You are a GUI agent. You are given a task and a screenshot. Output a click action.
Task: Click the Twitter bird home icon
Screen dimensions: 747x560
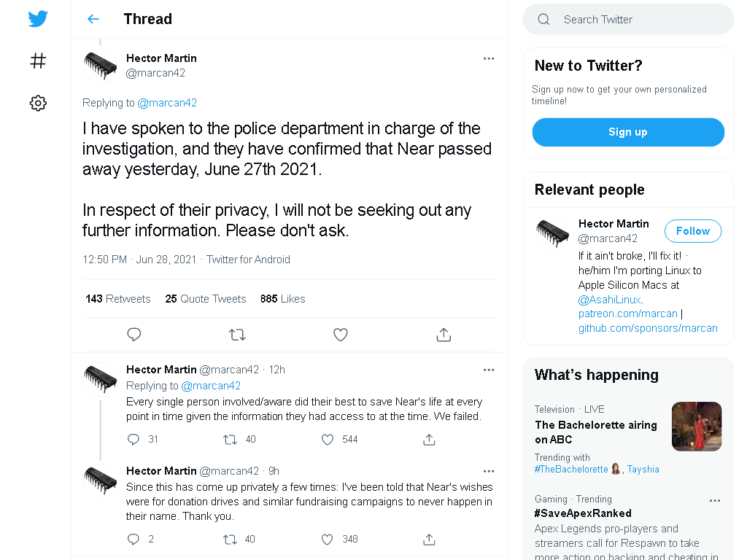click(38, 18)
